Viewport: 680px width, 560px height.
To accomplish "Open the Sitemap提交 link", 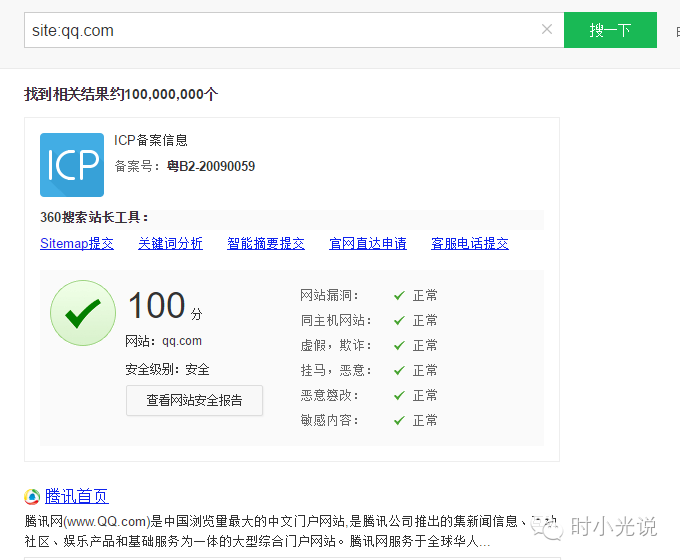I will click(77, 243).
